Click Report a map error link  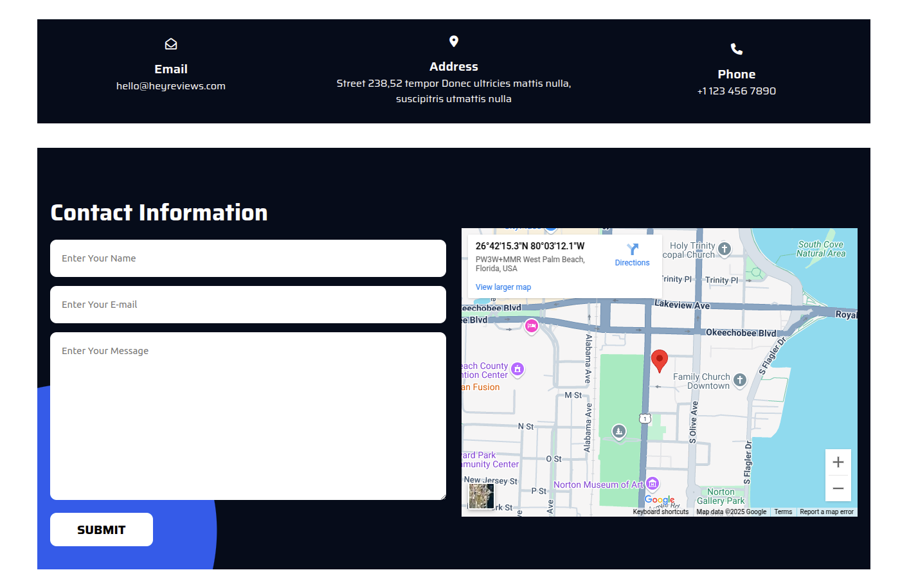(827, 512)
